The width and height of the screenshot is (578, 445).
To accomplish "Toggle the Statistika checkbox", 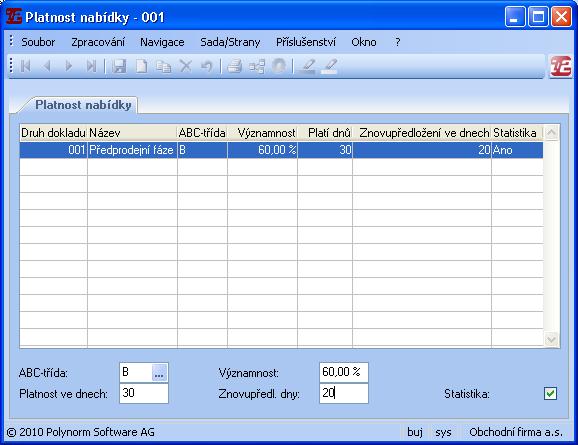I will [550, 393].
